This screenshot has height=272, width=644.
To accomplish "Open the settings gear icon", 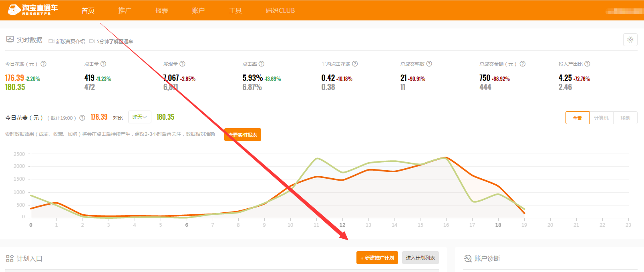I will click(630, 40).
